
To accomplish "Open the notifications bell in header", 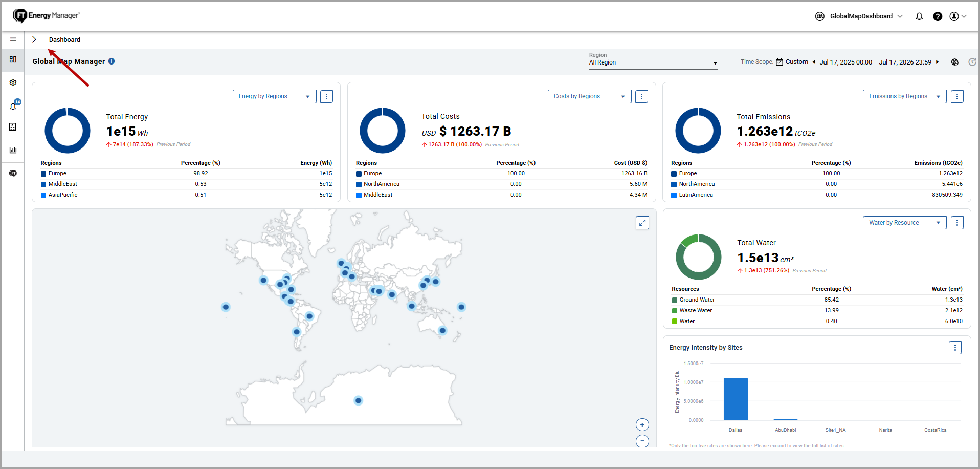I will click(x=919, y=16).
